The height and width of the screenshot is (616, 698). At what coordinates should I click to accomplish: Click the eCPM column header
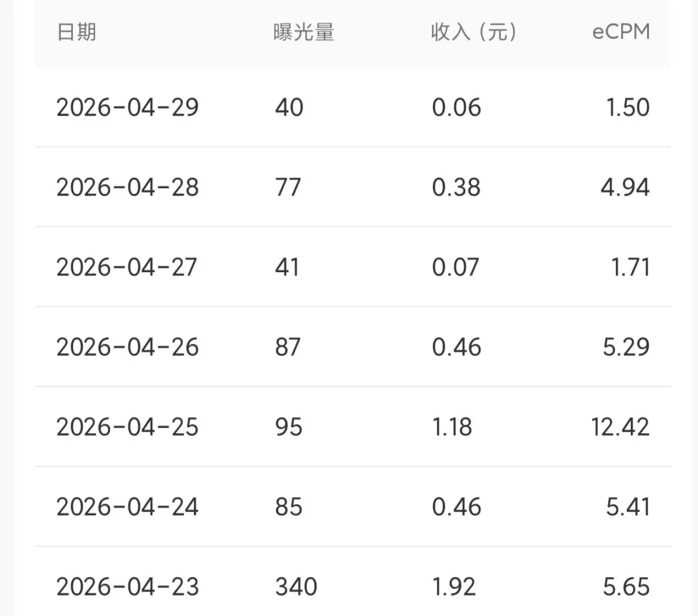(621, 32)
